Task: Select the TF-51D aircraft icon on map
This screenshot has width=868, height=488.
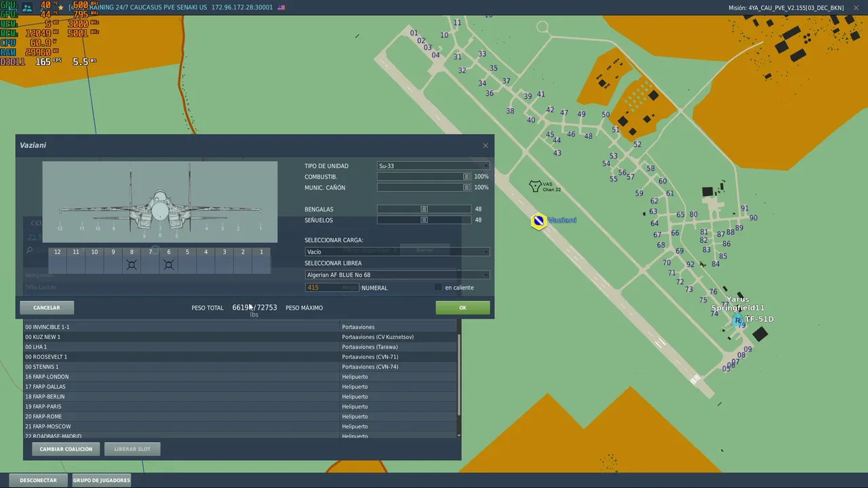Action: (x=738, y=319)
